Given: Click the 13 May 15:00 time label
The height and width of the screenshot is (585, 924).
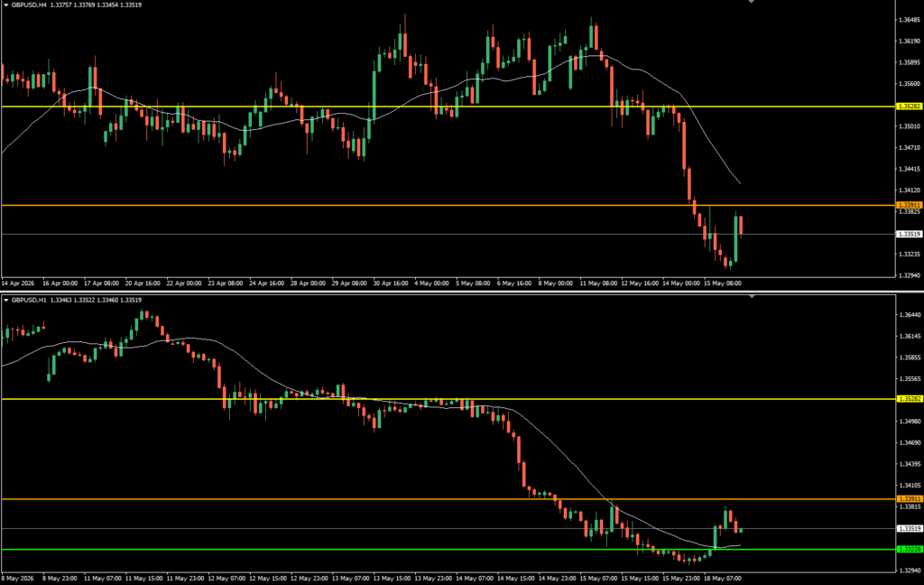Looking at the screenshot, I should tap(392, 579).
